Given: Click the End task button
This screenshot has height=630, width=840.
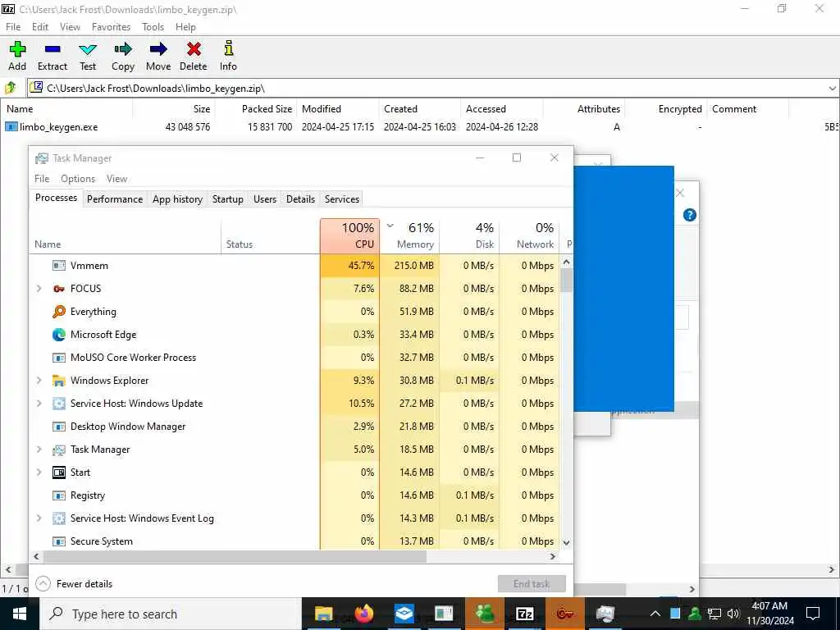Looking at the screenshot, I should click(x=532, y=584).
